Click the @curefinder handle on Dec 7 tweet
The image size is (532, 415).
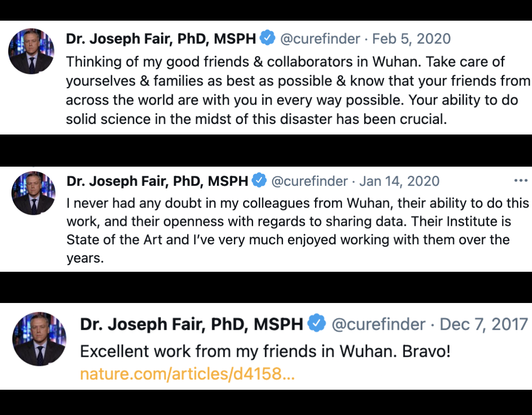click(378, 325)
